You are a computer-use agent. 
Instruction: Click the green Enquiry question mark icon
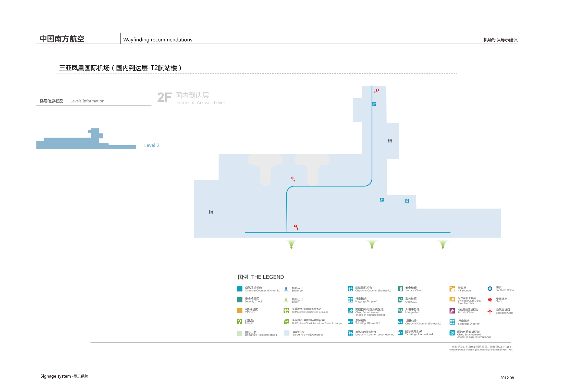pyautogui.click(x=240, y=322)
